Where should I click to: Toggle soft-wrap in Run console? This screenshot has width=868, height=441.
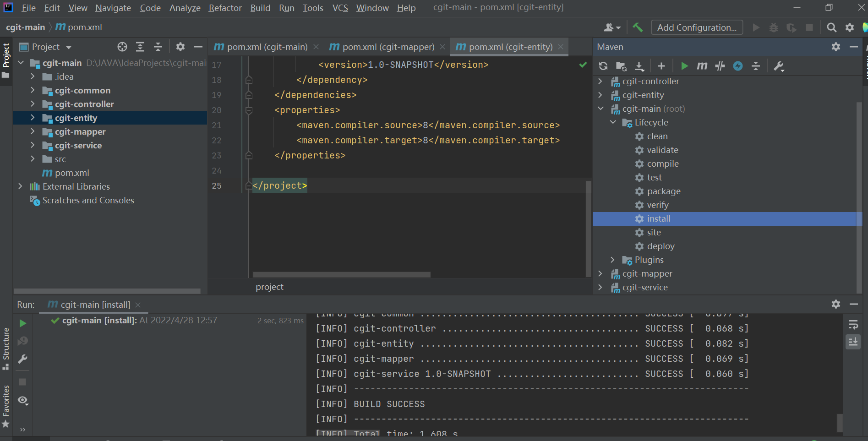point(853,325)
